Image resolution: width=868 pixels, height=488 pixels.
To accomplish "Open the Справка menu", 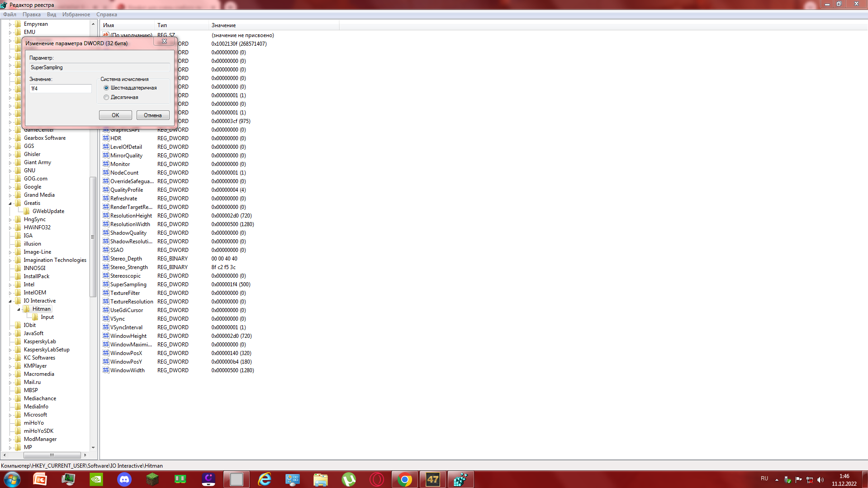I will (x=107, y=14).
